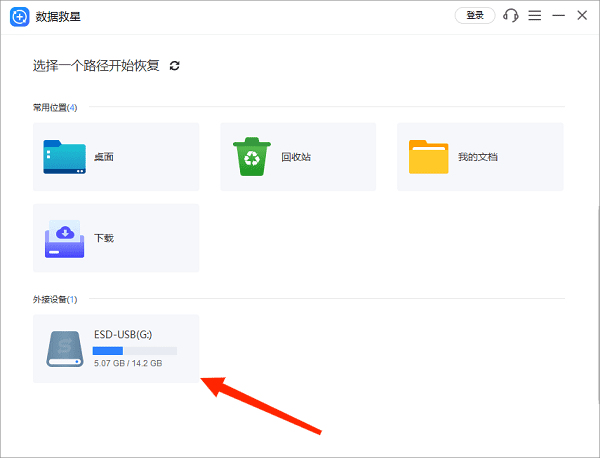600x458 pixels.
Task: Close the 数据救星 window
Action: pyautogui.click(x=583, y=16)
